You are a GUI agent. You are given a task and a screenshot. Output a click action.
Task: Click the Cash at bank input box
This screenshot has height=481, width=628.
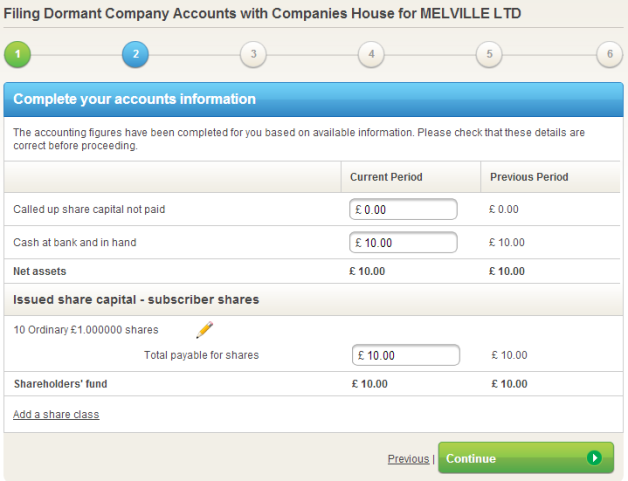[x=403, y=243]
